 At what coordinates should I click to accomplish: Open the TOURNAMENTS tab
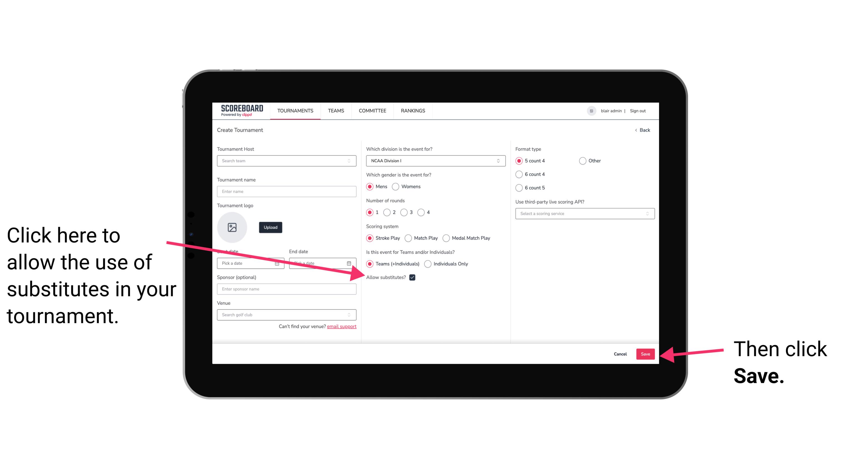[294, 111]
